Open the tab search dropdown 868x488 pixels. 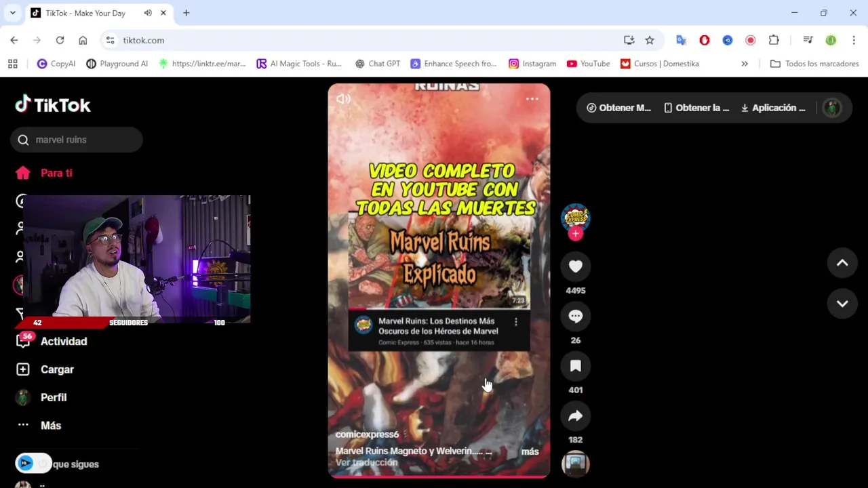(12, 13)
